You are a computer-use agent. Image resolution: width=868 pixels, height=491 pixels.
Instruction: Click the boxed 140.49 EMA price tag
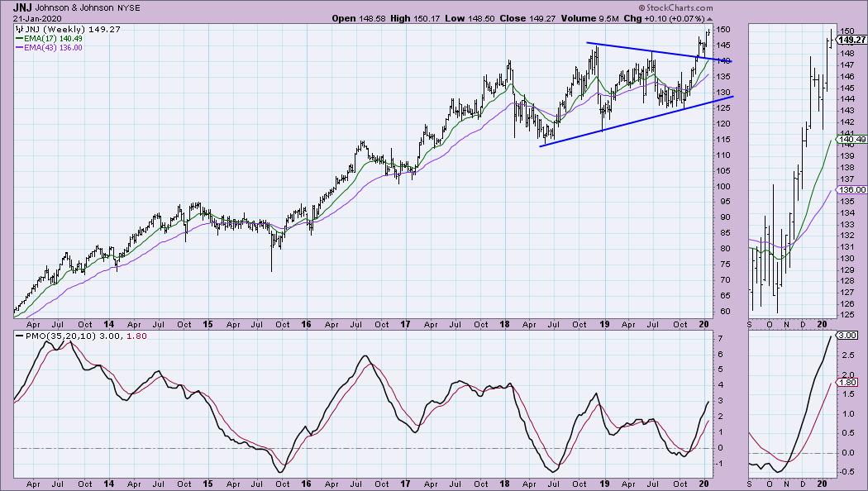pyautogui.click(x=852, y=140)
